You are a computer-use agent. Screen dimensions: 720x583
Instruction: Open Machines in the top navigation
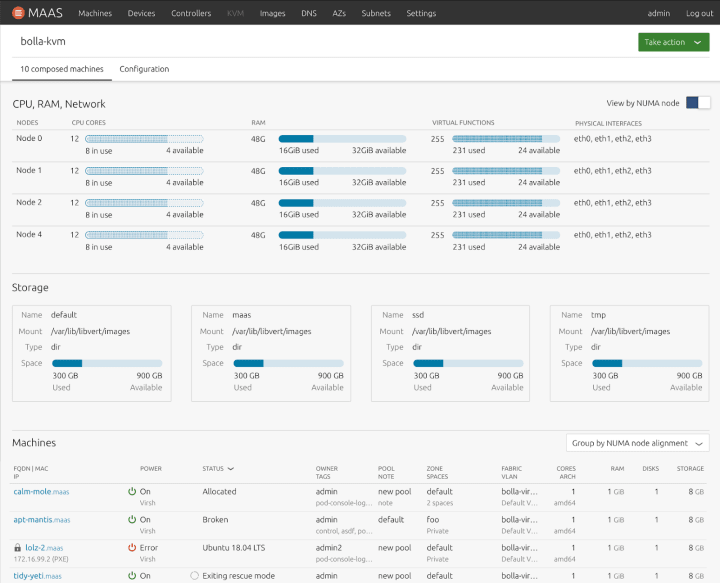click(x=95, y=13)
